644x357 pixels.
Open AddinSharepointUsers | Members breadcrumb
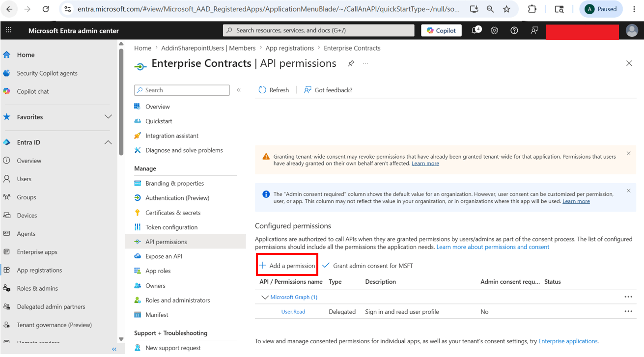(x=208, y=48)
